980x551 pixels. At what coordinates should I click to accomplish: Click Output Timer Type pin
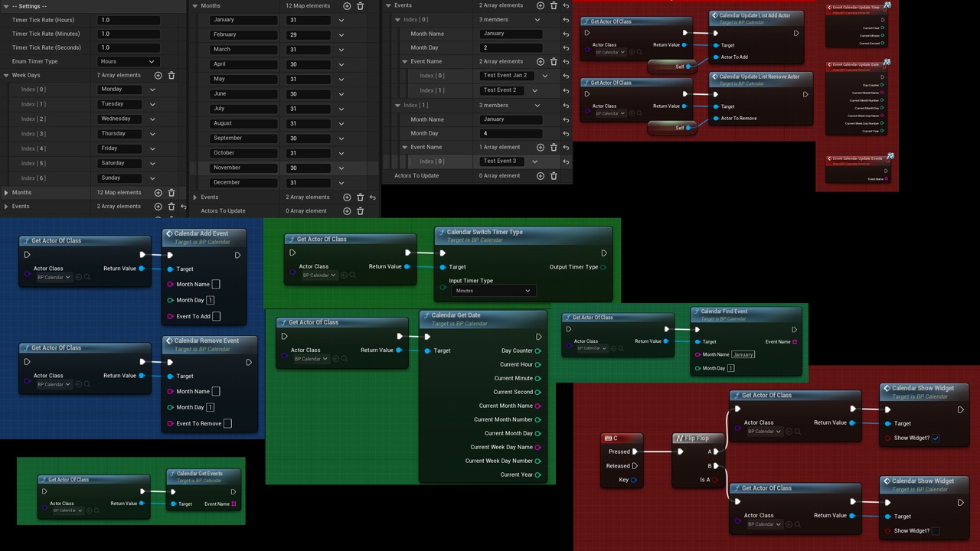tap(603, 267)
